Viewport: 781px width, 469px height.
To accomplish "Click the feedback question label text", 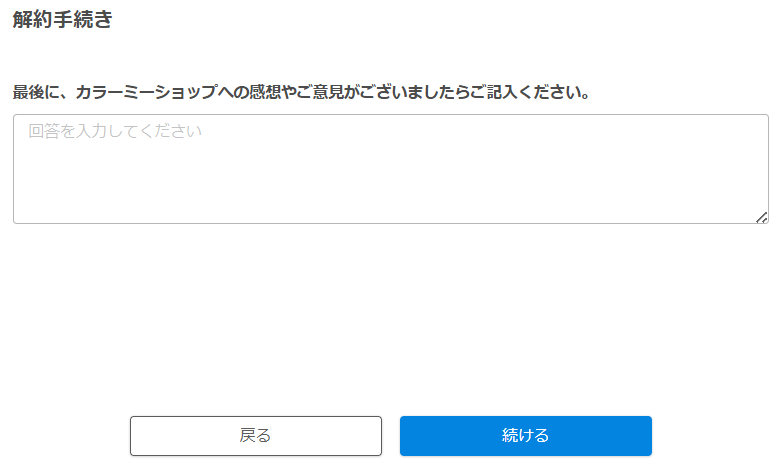I will [x=301, y=93].
